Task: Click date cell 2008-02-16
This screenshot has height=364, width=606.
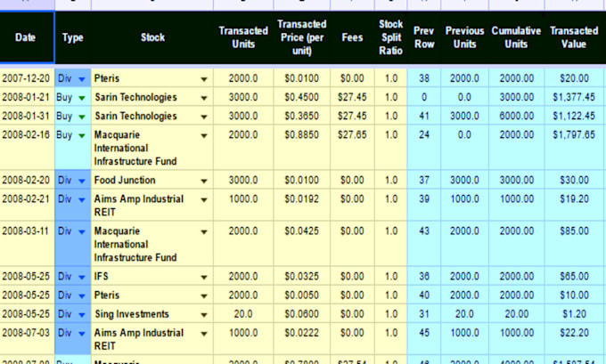Action: 27,147
